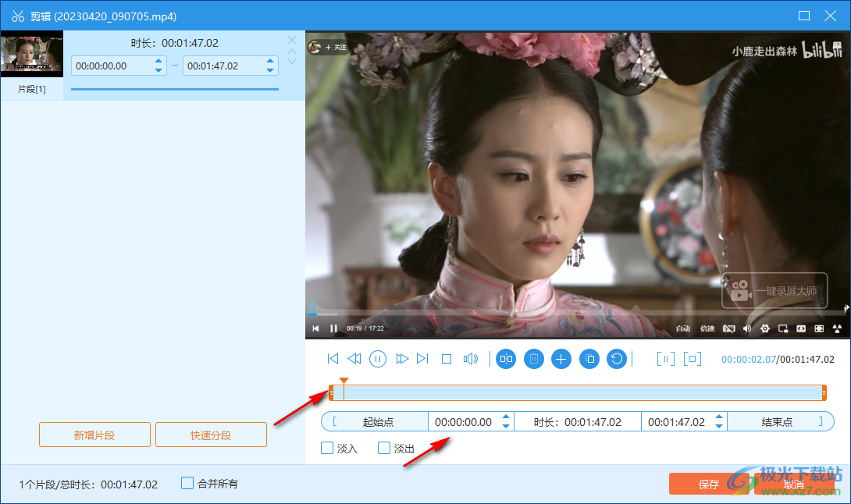851x504 pixels.
Task: Close the 剪辑 window
Action: 831,16
